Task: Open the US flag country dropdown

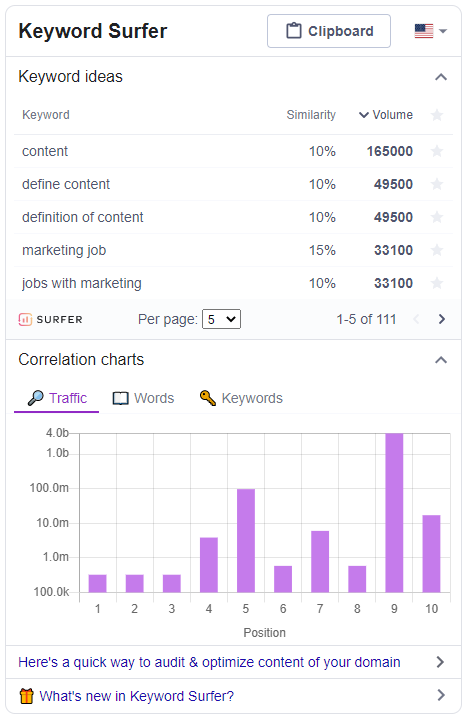Action: 430,31
